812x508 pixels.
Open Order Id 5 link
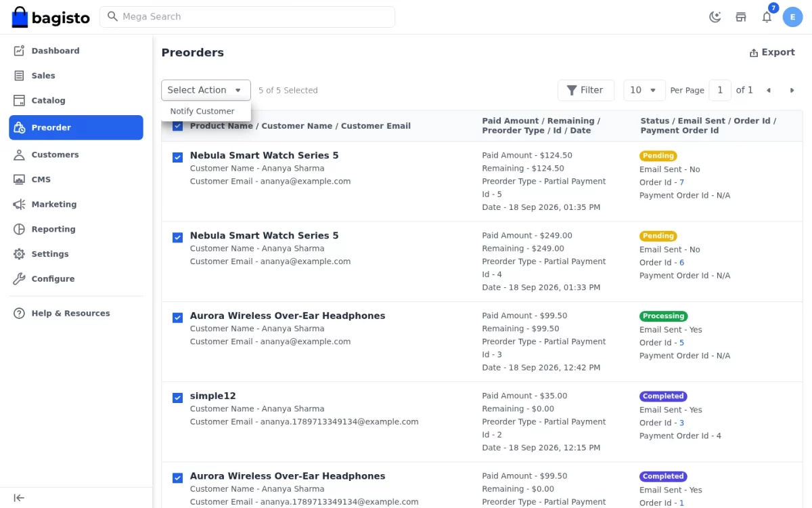pyautogui.click(x=681, y=343)
